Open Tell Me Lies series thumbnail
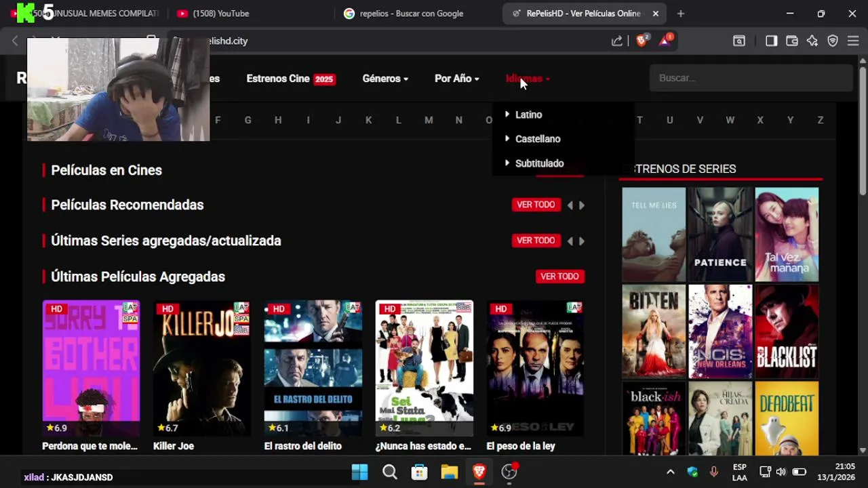The width and height of the screenshot is (868, 488). [654, 235]
